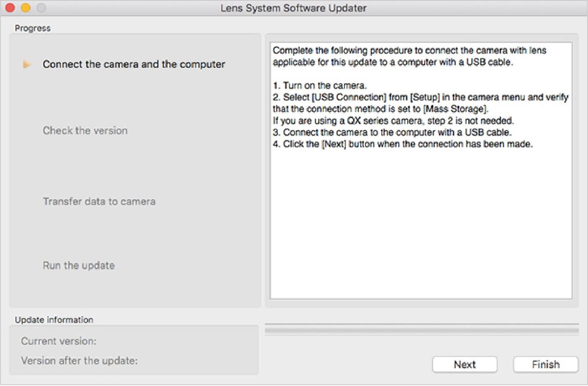Click the 'Update information' heading
This screenshot has height=386, width=588.
pos(54,320)
